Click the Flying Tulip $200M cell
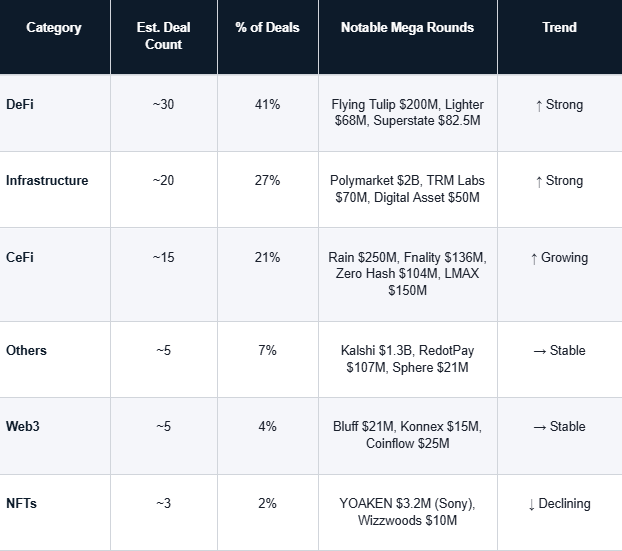The width and height of the screenshot is (622, 551). coord(406,113)
